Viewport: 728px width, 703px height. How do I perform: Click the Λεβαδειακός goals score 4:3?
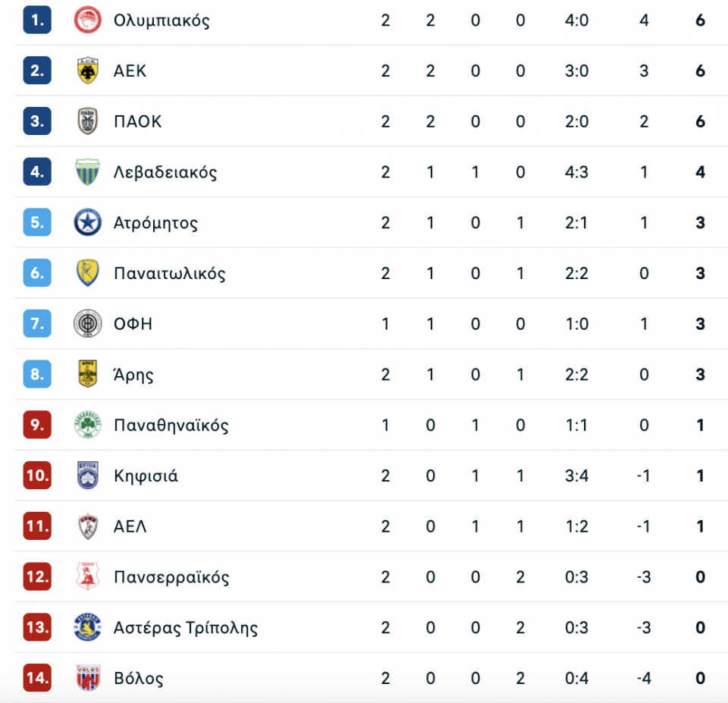tap(577, 172)
